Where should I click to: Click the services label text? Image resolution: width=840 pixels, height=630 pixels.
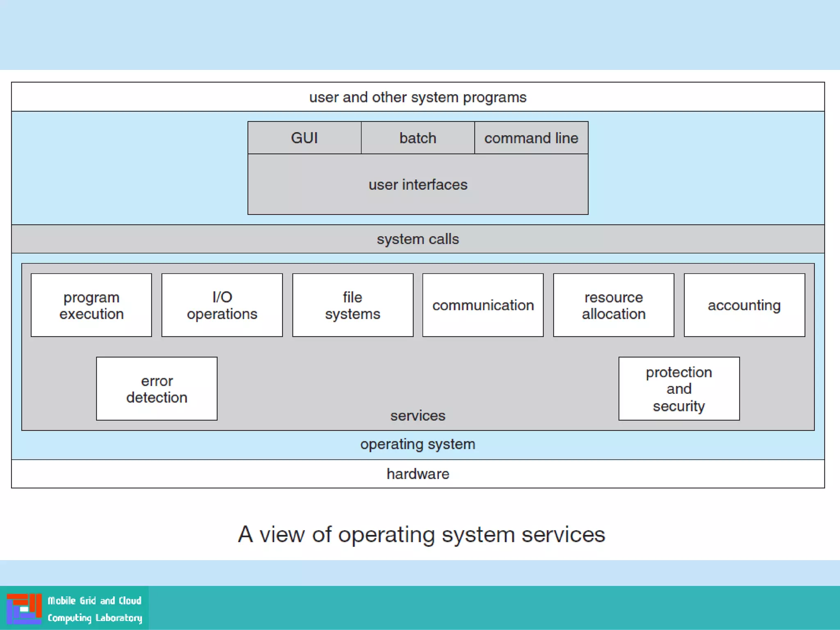pyautogui.click(x=418, y=415)
